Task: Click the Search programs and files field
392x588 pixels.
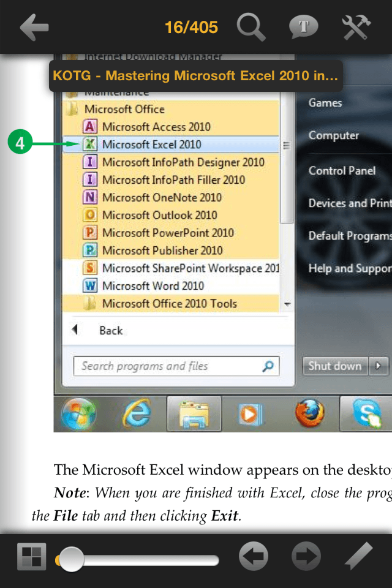Action: [176, 366]
